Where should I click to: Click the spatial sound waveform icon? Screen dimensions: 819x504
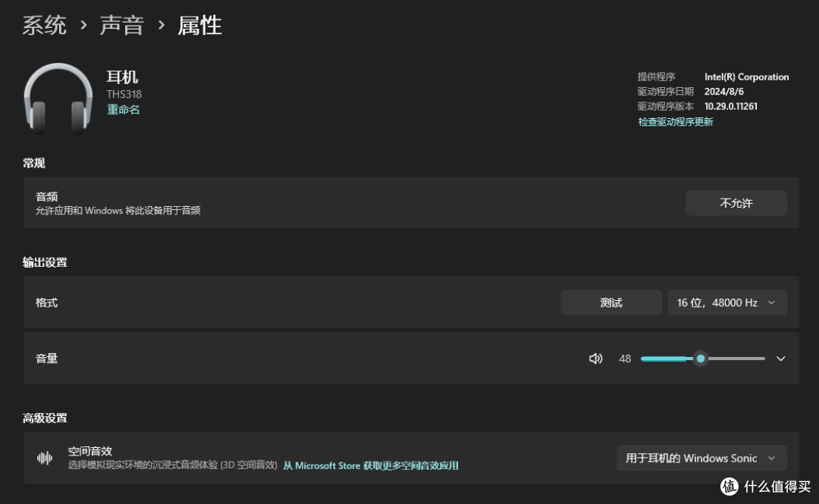pyautogui.click(x=45, y=458)
